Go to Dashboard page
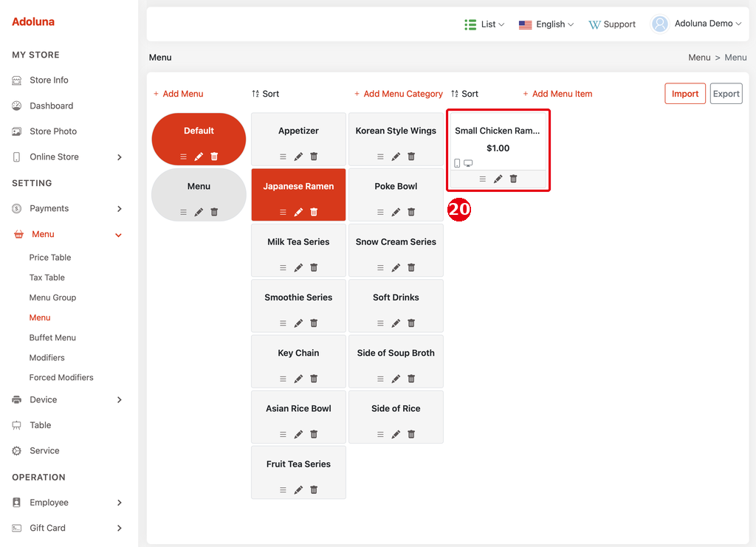This screenshot has height=547, width=756. 51,106
